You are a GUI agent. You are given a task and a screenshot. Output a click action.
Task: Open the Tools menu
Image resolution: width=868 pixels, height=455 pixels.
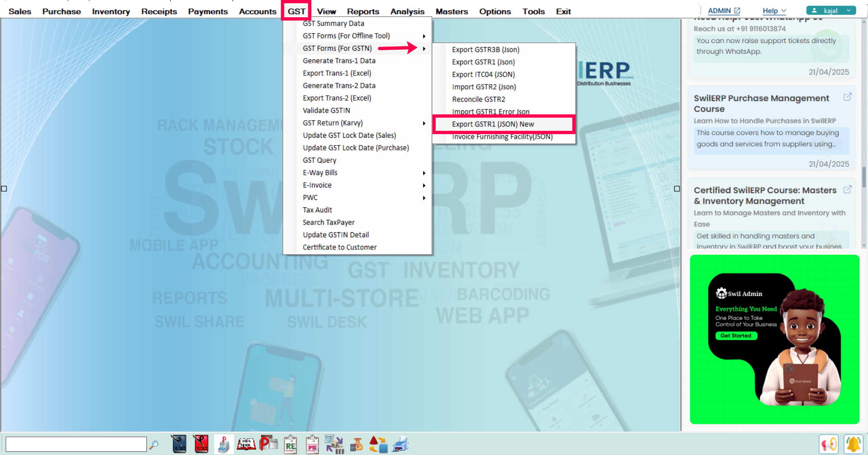point(533,11)
